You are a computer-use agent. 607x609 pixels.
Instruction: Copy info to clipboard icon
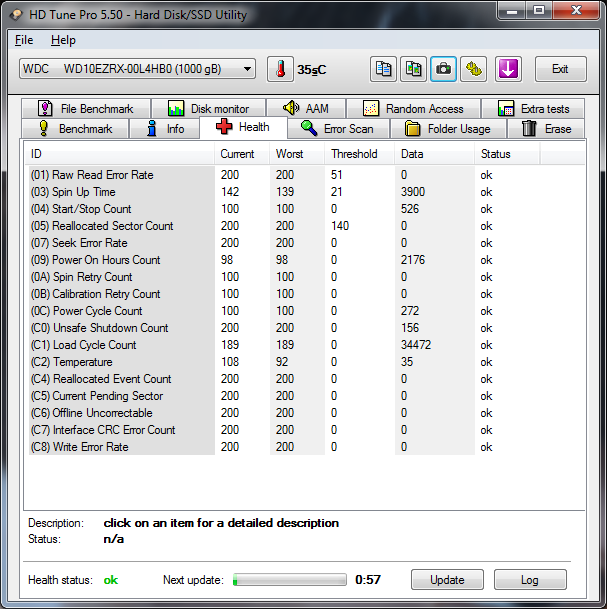(383, 70)
